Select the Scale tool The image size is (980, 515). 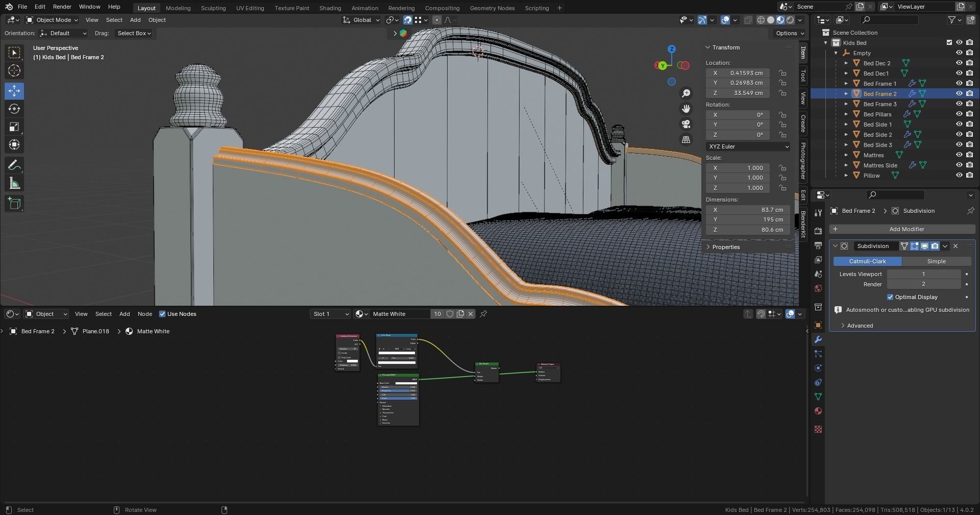click(14, 127)
